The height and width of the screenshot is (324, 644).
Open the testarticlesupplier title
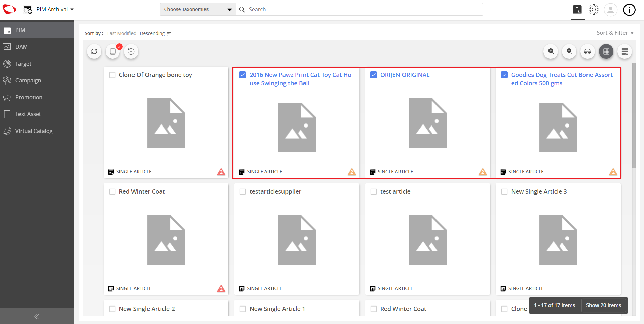(x=275, y=192)
